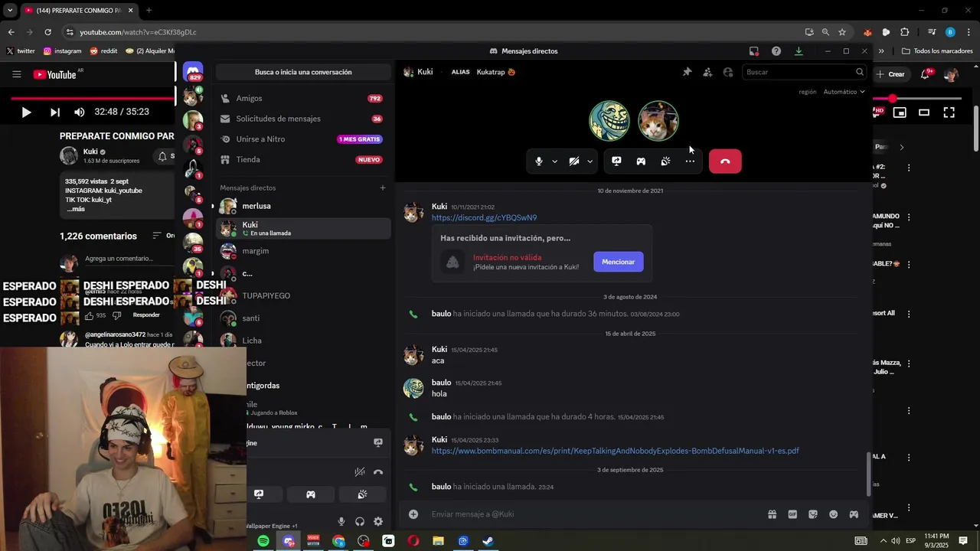Open the call region Automático dropdown
980x551 pixels.
(844, 92)
